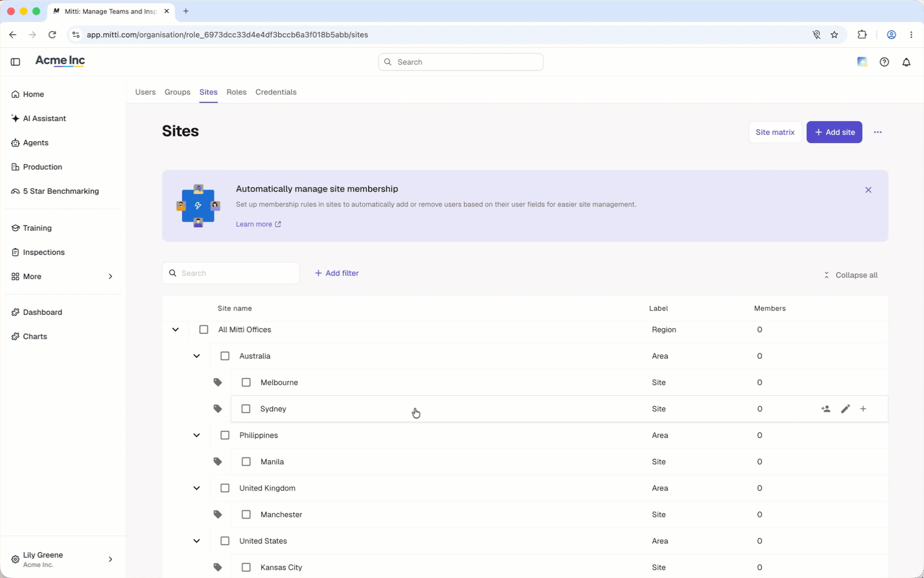924x578 pixels.
Task: Select the United Kingdom checkbox
Action: pyautogui.click(x=225, y=488)
